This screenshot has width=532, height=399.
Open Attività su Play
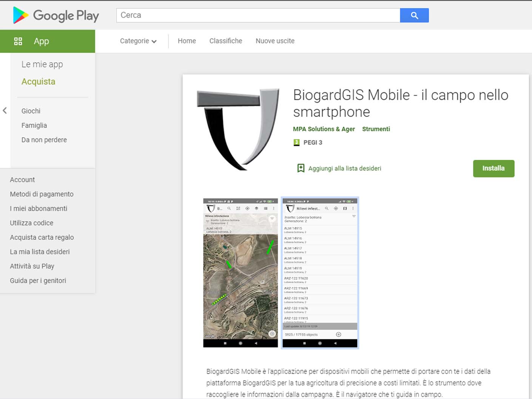coord(32,266)
